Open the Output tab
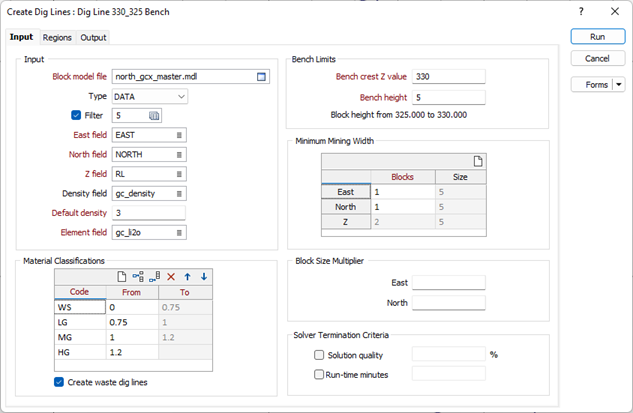The width and height of the screenshot is (633, 413). tap(93, 38)
